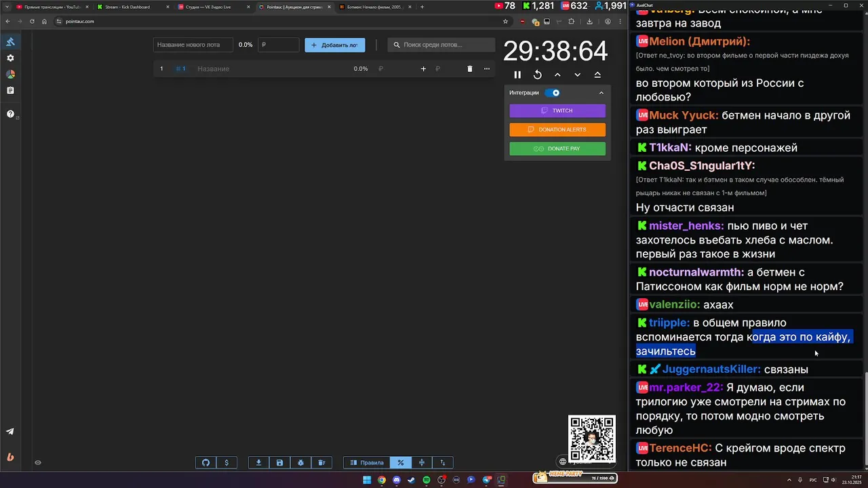Open lot 1 more options menu
The image size is (868, 488).
tap(486, 68)
